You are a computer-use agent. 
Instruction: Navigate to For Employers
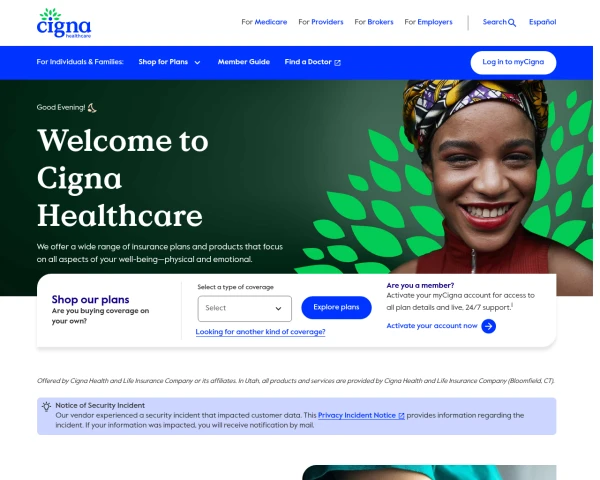pyautogui.click(x=428, y=22)
